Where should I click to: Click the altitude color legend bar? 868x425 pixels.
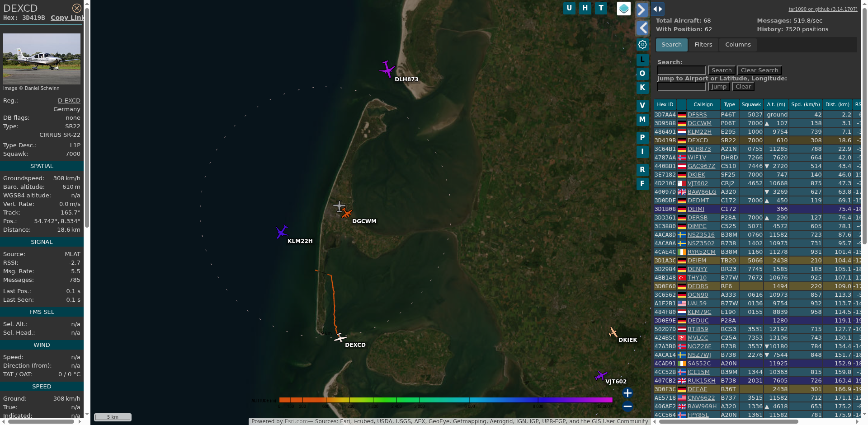tap(445, 400)
